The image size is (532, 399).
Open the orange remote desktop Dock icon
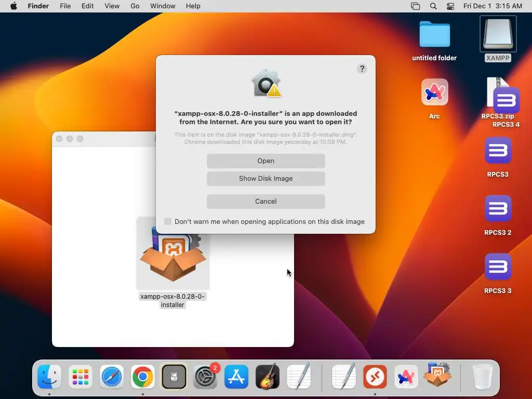[x=375, y=377]
